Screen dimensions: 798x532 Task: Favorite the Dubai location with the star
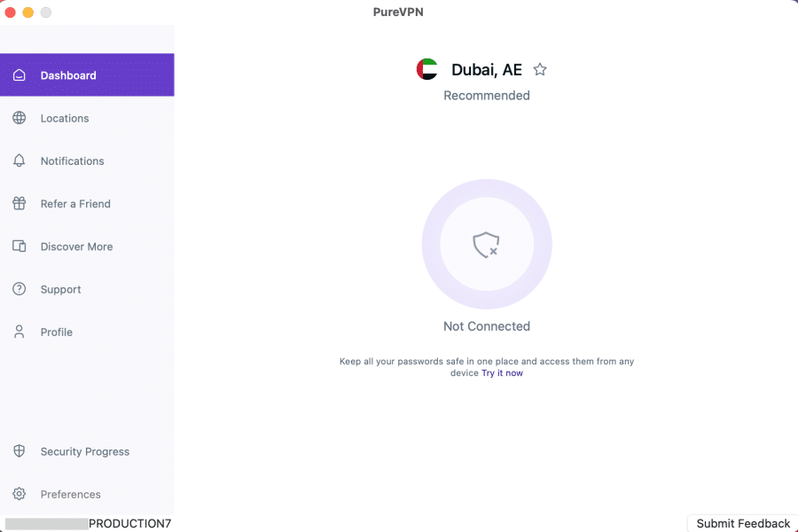[x=540, y=69]
